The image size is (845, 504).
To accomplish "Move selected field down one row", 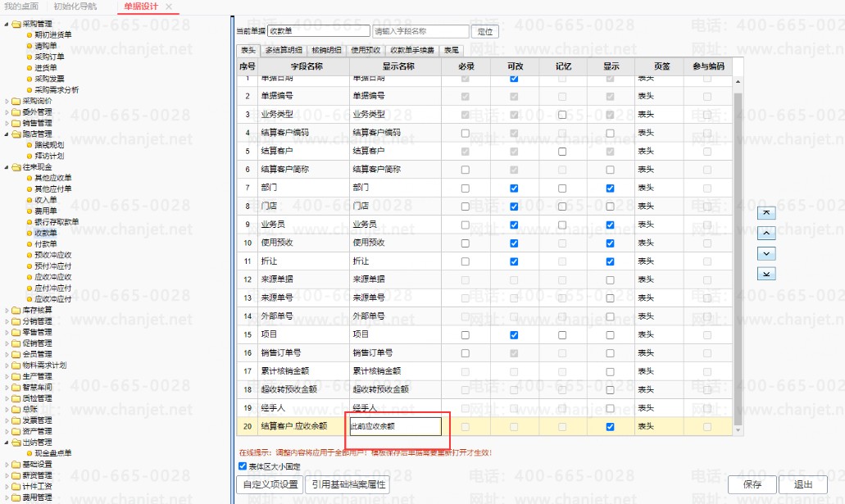I will (x=766, y=253).
